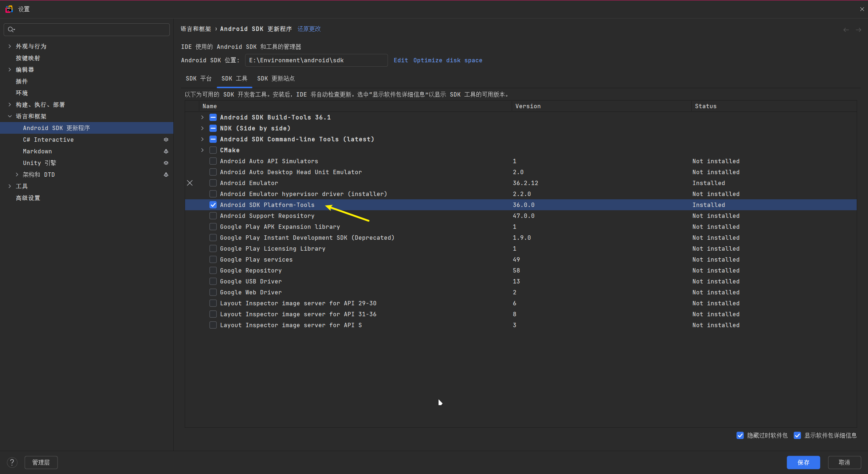
Task: Click the layers icon next to Unity 引擎
Action: (x=166, y=163)
